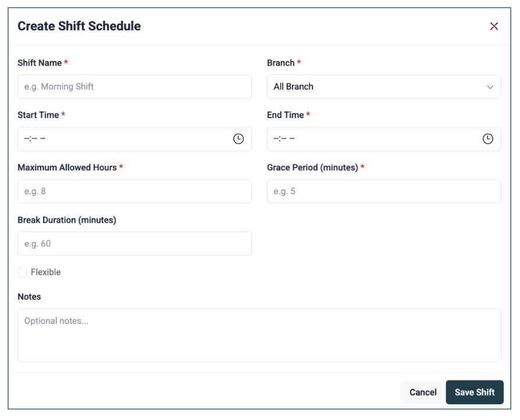Click the Grace Period minutes field
This screenshot has width=520, height=420.
click(384, 191)
